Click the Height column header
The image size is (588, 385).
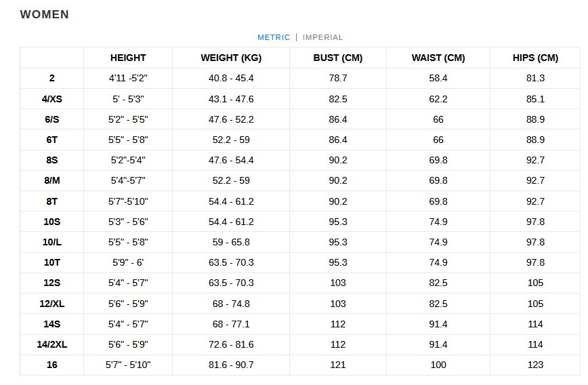(x=128, y=58)
